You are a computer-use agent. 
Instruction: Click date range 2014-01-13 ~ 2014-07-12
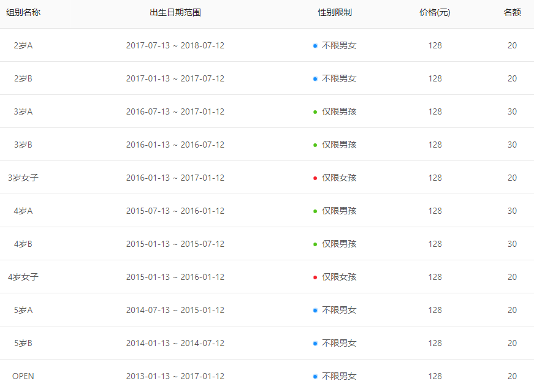pyautogui.click(x=175, y=343)
